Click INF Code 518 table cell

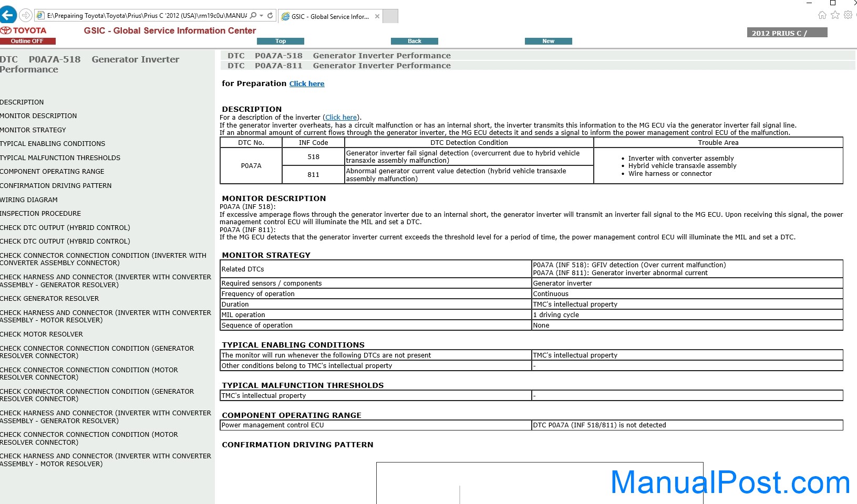pos(313,157)
